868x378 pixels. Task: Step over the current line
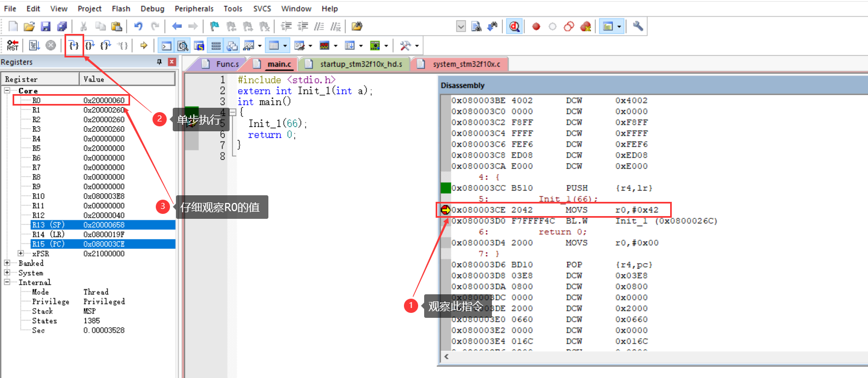(90, 45)
